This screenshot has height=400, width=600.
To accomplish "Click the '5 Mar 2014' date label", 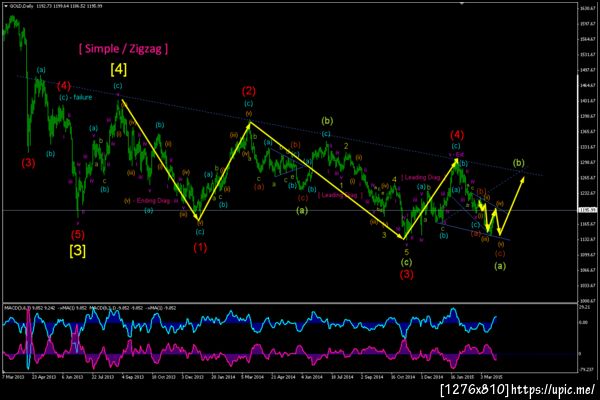I will [x=253, y=377].
